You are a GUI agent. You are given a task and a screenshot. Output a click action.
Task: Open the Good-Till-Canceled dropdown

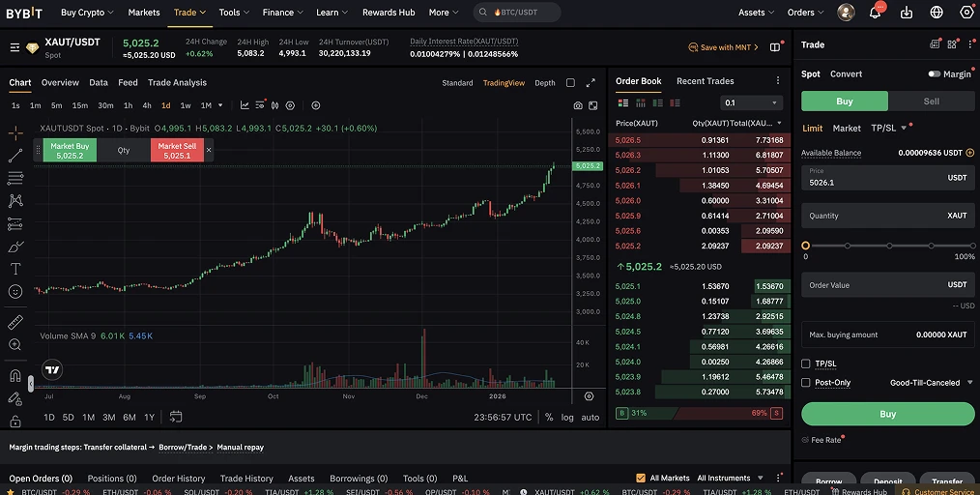tap(931, 383)
